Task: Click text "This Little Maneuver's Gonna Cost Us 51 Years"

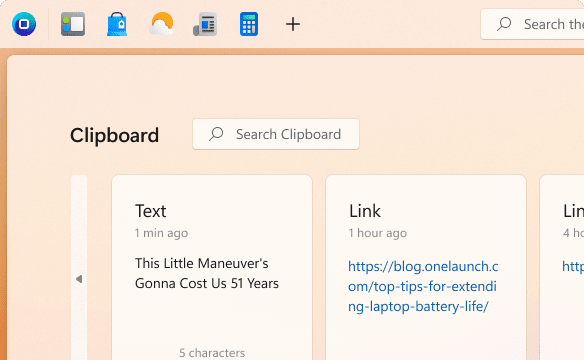Action: click(207, 273)
